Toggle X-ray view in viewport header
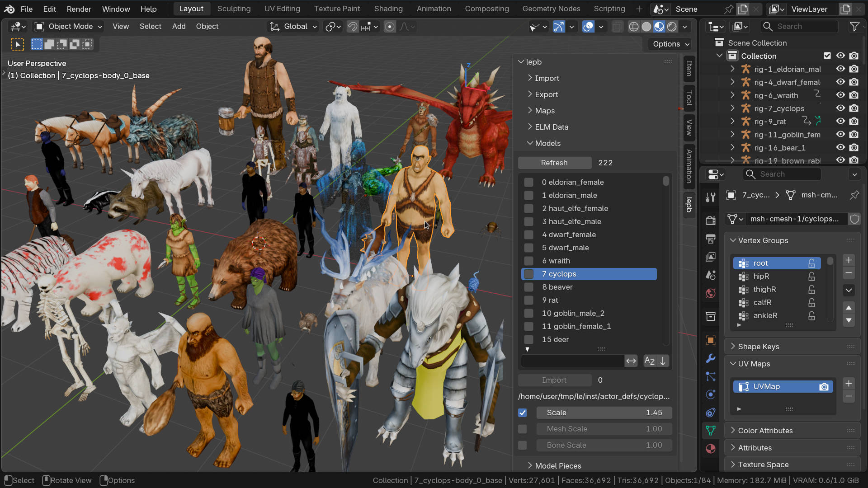The height and width of the screenshot is (488, 868). (x=617, y=27)
